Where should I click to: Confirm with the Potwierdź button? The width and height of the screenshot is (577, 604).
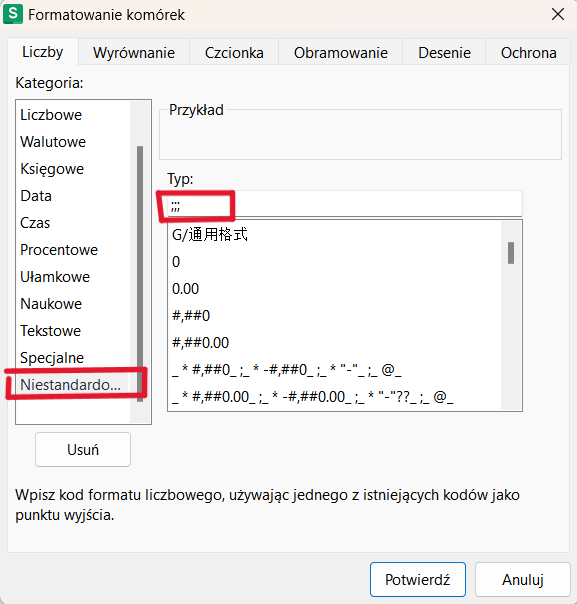click(x=418, y=579)
